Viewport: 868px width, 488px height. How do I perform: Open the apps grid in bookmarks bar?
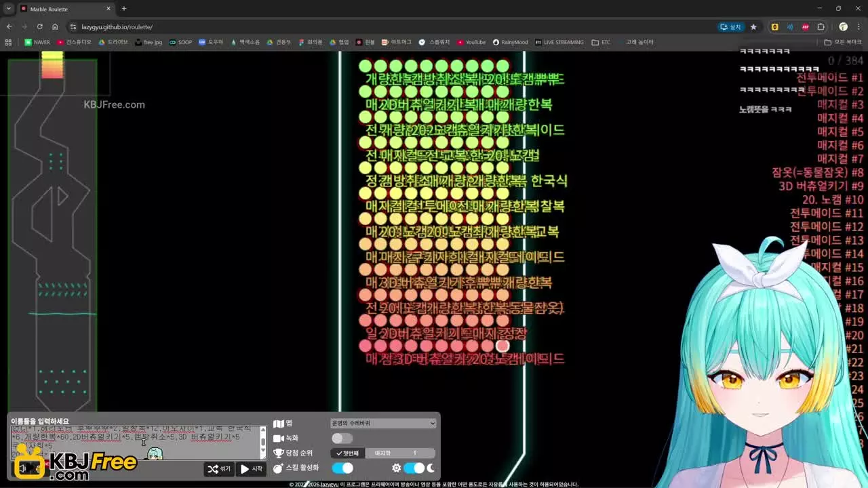point(8,42)
